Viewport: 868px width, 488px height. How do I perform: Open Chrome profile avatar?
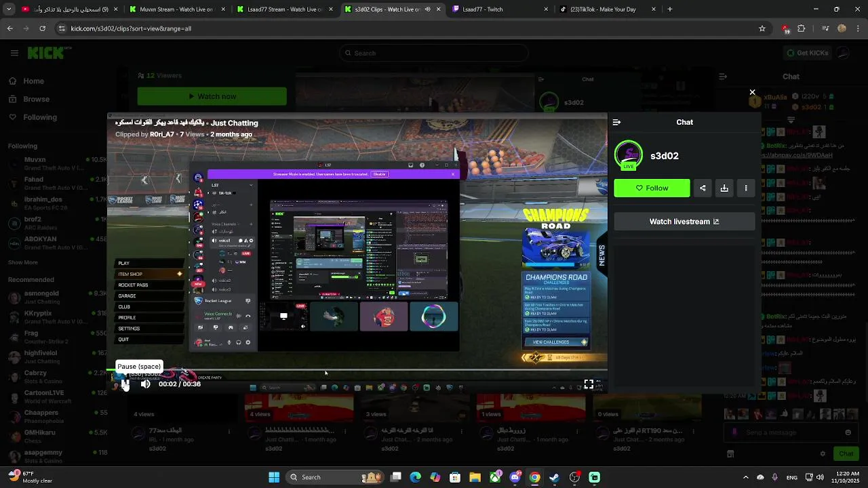(842, 28)
